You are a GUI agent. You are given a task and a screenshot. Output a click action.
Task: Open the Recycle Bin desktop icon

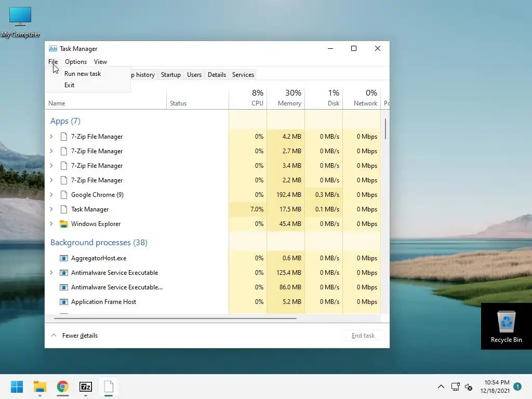click(506, 326)
